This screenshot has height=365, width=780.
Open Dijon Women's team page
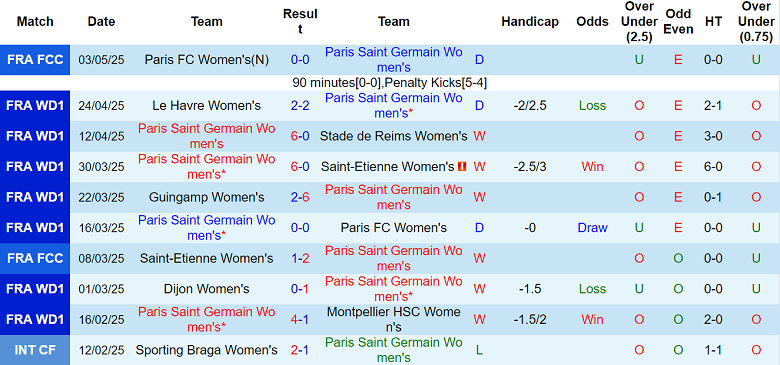point(206,289)
